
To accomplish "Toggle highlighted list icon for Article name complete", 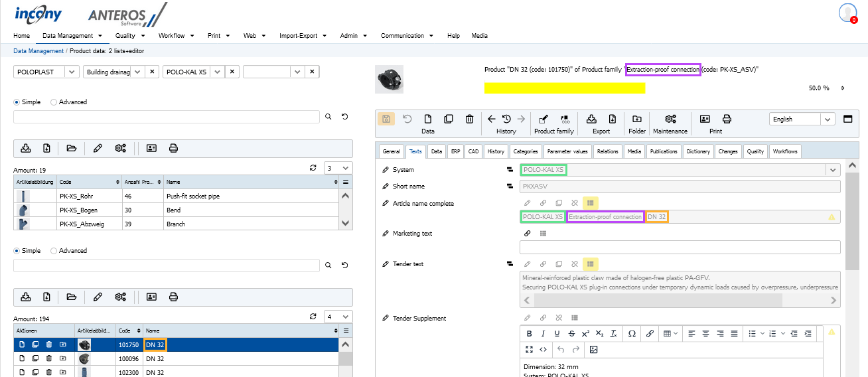I will [590, 202].
